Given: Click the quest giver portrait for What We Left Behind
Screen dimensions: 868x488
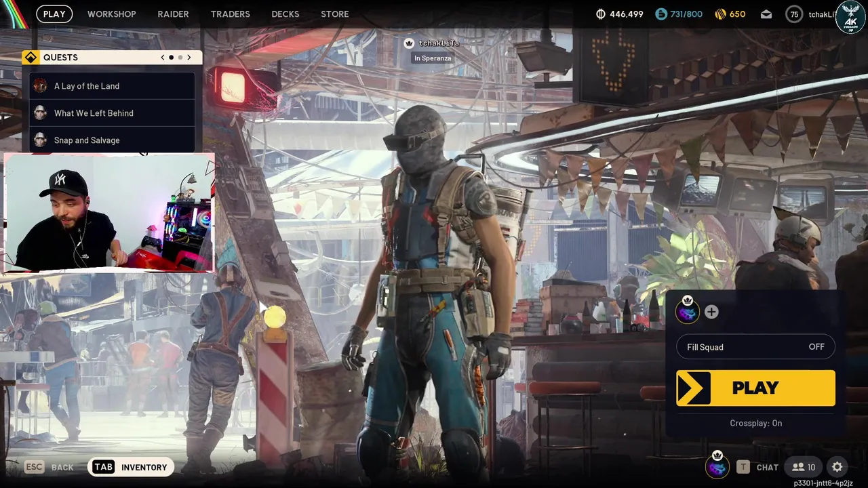Looking at the screenshot, I should tap(40, 113).
